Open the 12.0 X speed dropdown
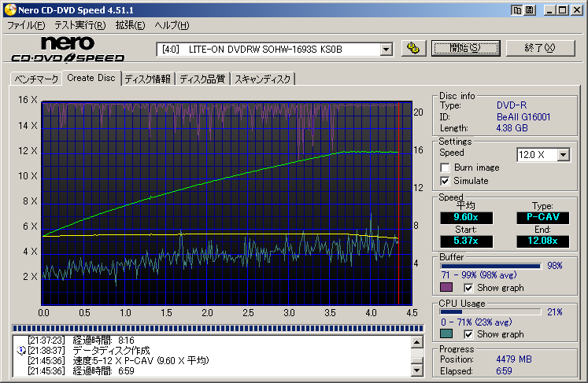The height and width of the screenshot is (383, 588). point(564,154)
